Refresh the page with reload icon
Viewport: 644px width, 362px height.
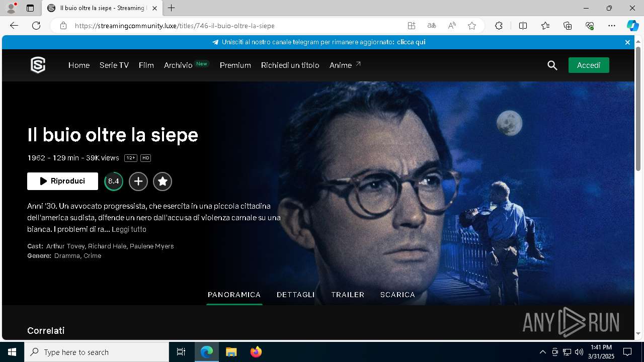[36, 26]
